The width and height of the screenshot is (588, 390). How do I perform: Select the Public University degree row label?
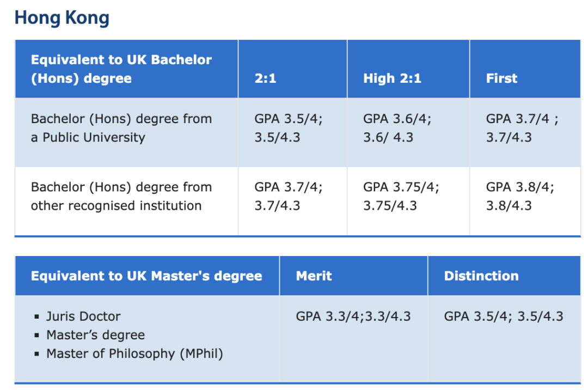126,132
